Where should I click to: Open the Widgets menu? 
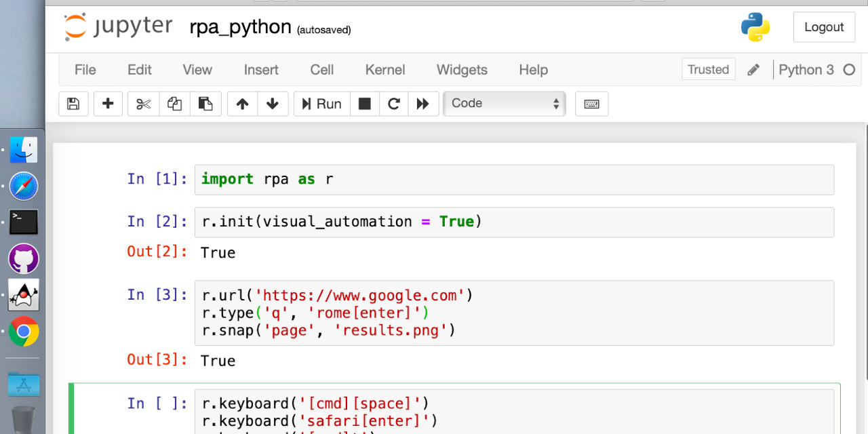click(461, 69)
